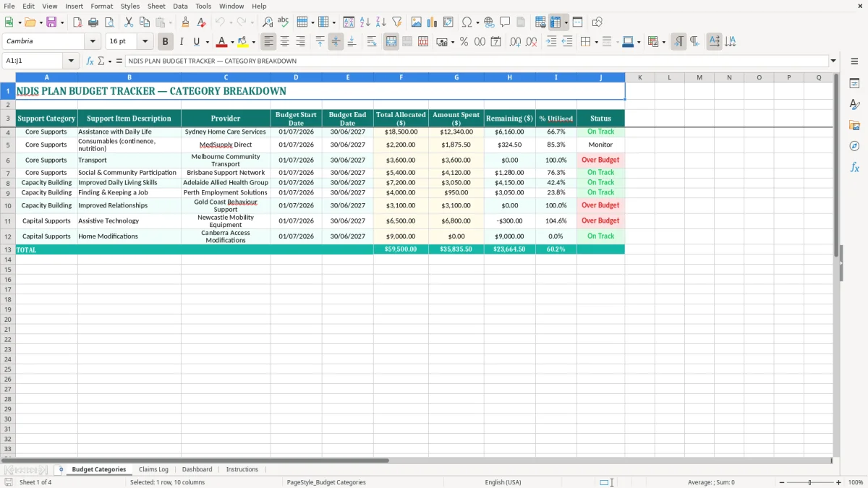The width and height of the screenshot is (868, 488).
Task: Apply the red font color swatch
Action: (x=222, y=42)
